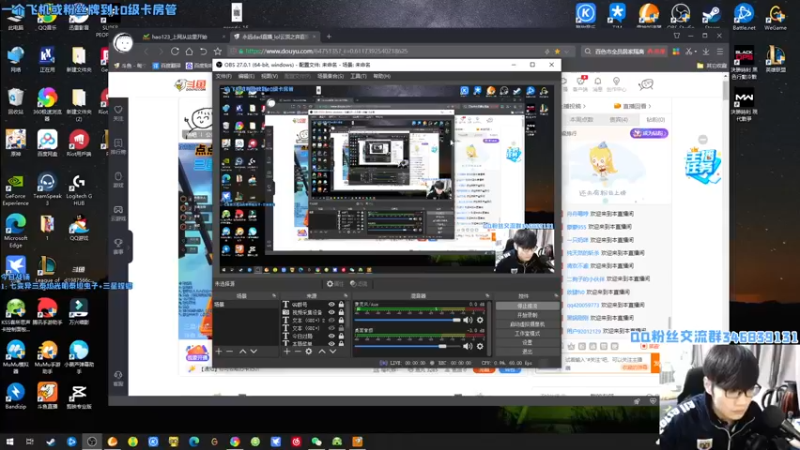Image resolution: width=800 pixels, height=450 pixels.
Task: Start the virtual camera in OBS
Action: [x=527, y=324]
